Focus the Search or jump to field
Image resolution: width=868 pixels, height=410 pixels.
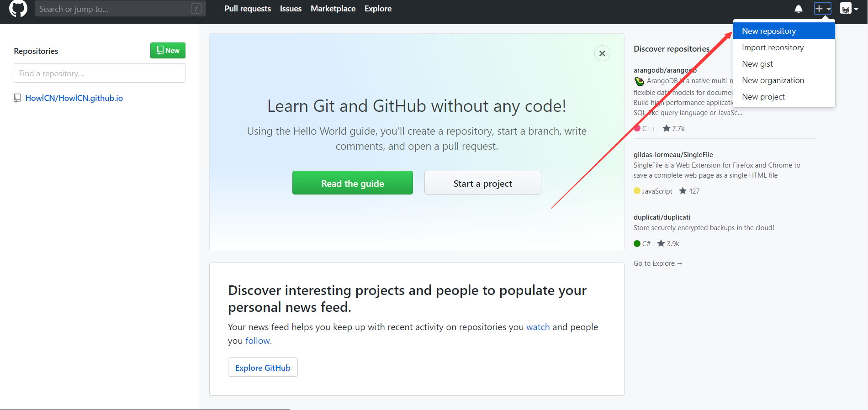coord(120,9)
